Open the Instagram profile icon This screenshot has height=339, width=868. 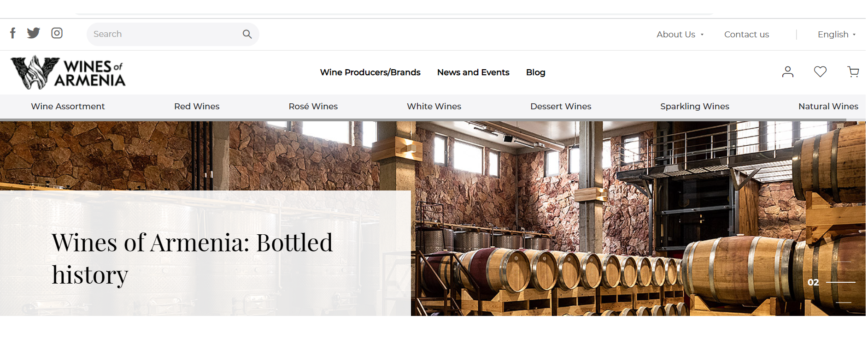tap(57, 33)
